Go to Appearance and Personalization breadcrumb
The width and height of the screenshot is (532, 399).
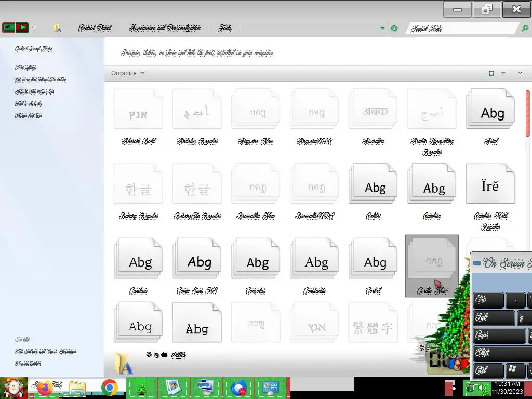165,28
